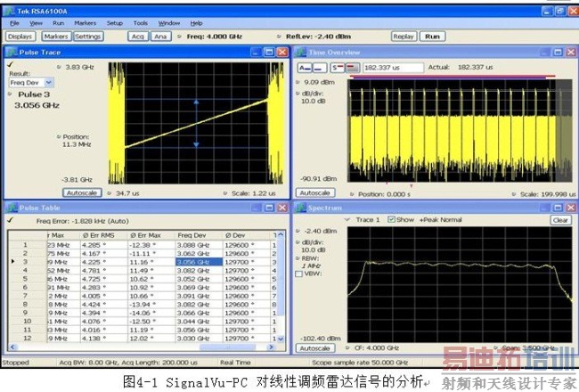
Task: Select the Freq Dev column header
Action: pyautogui.click(x=199, y=235)
